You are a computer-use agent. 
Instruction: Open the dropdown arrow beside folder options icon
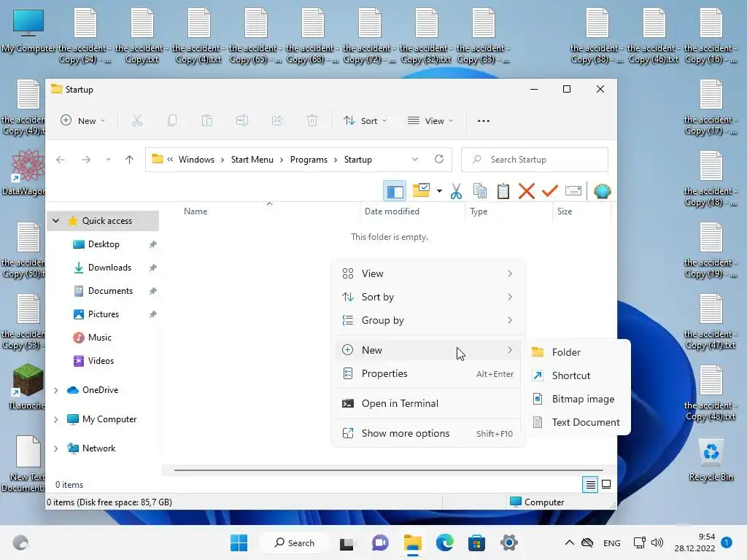(439, 192)
